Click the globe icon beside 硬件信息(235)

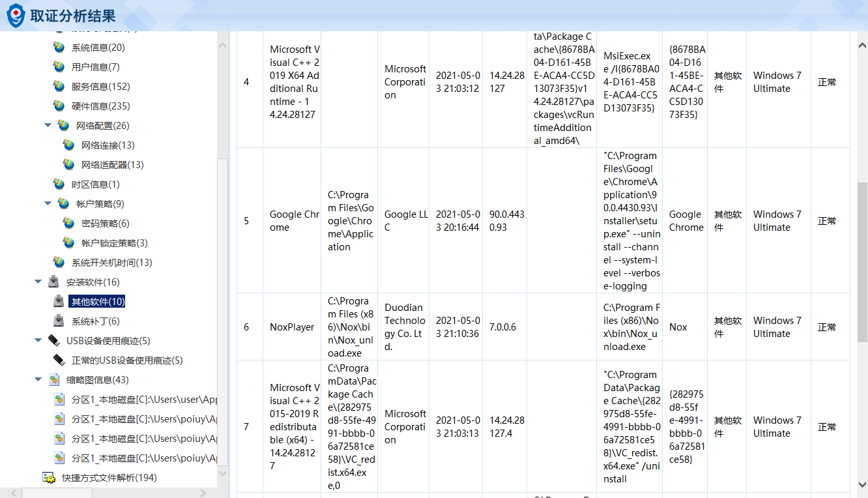pyautogui.click(x=59, y=106)
